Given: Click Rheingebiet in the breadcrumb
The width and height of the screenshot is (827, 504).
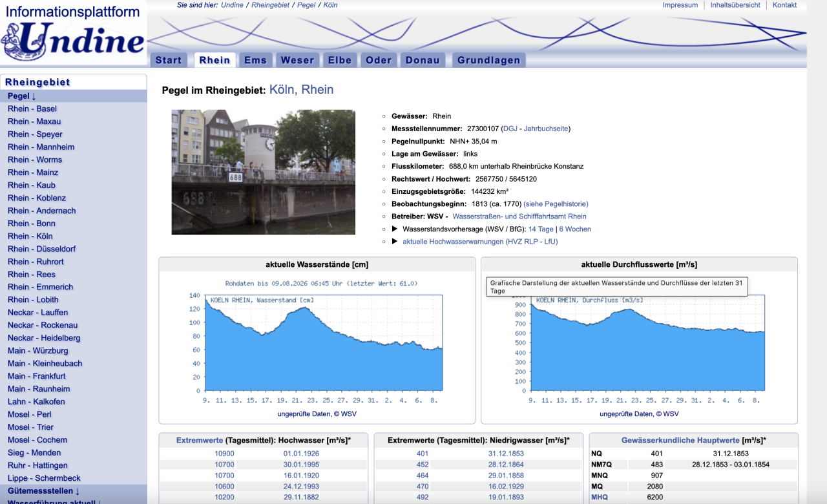Looking at the screenshot, I should pos(270,5).
